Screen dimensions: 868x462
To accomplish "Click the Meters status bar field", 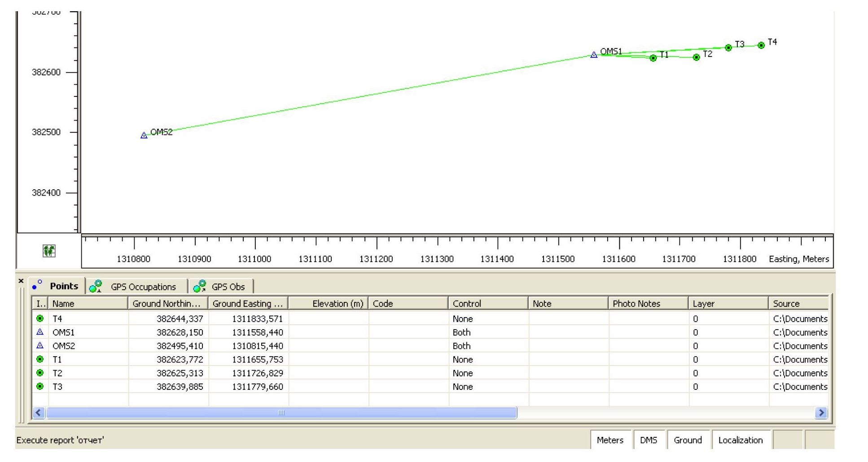I will pyautogui.click(x=609, y=440).
